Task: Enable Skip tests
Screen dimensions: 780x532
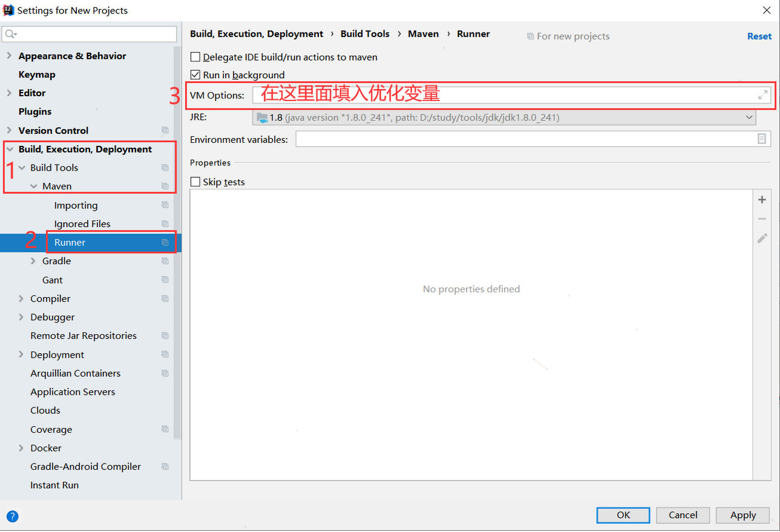Action: (195, 182)
